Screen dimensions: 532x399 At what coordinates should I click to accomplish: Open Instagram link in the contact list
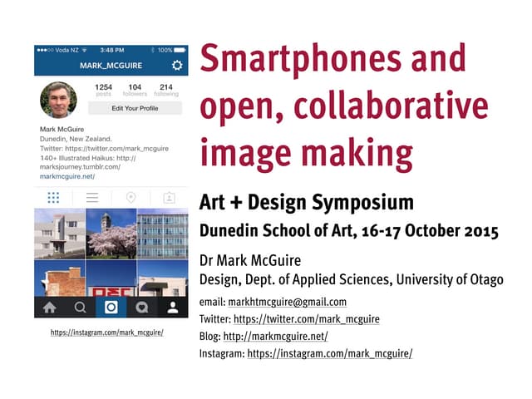[x=329, y=354]
